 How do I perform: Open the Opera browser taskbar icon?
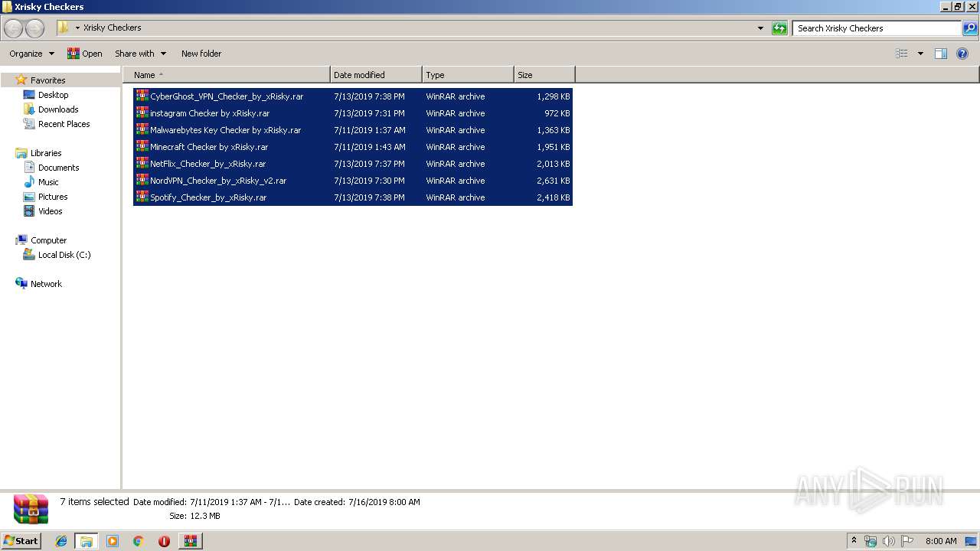tap(164, 541)
